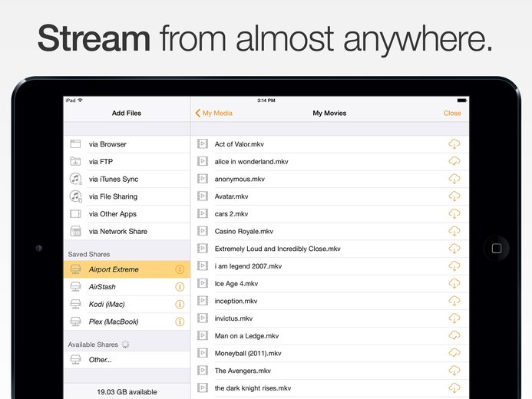Tap the info icon for Kodi (iMac)
The image size is (532, 399).
180,305
